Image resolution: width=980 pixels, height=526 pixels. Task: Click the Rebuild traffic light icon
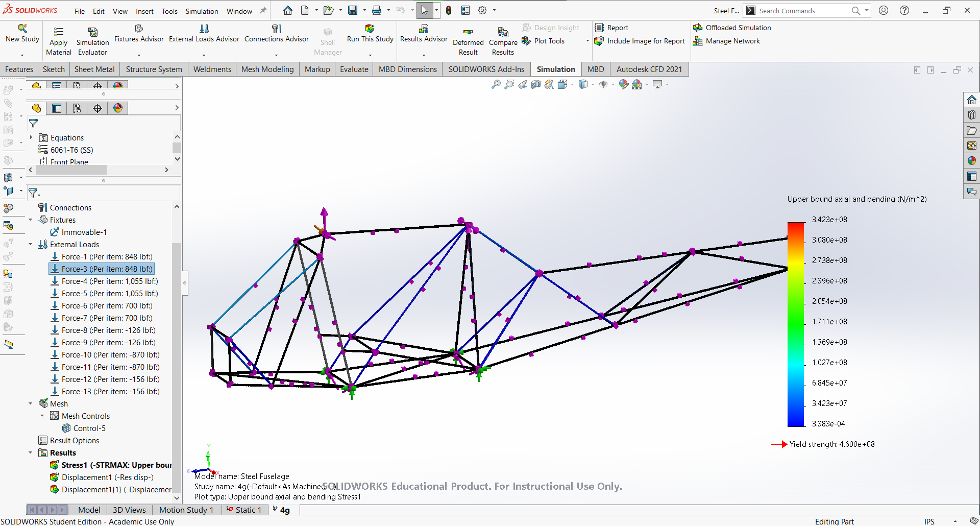click(x=449, y=10)
